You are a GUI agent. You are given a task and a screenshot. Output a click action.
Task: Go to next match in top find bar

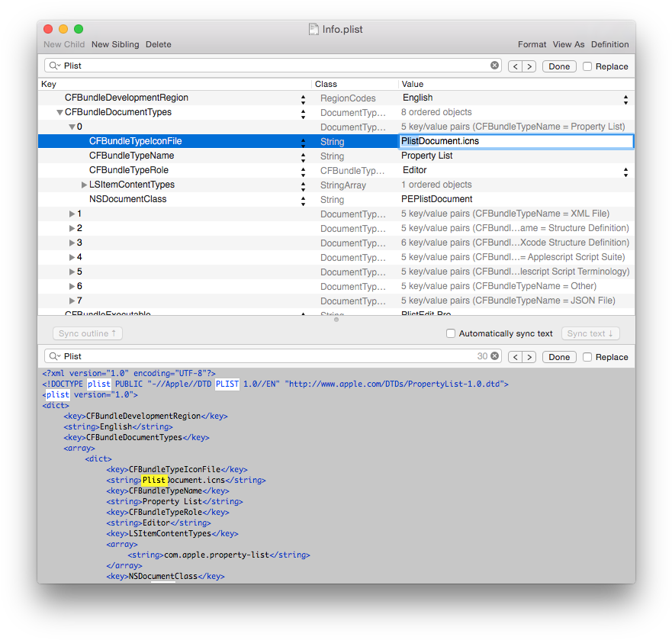coord(529,66)
